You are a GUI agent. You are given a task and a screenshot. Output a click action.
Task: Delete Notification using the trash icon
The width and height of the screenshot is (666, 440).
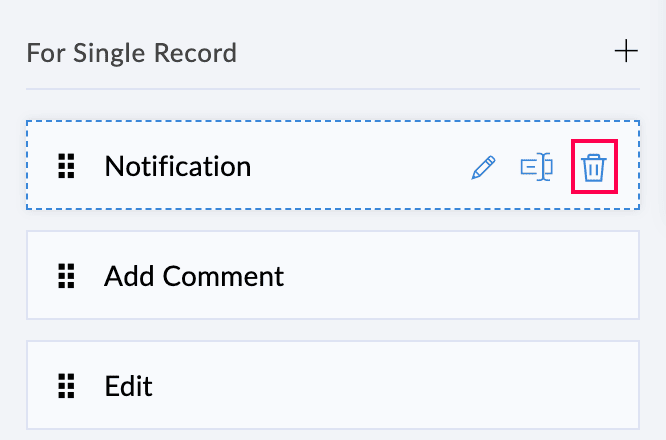[593, 167]
